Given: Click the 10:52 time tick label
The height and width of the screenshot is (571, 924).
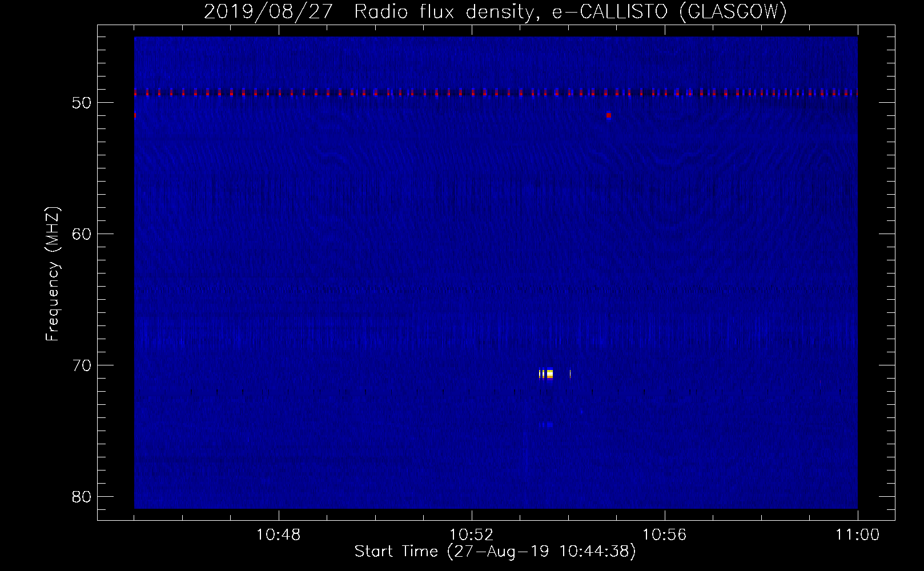Looking at the screenshot, I should point(472,535).
